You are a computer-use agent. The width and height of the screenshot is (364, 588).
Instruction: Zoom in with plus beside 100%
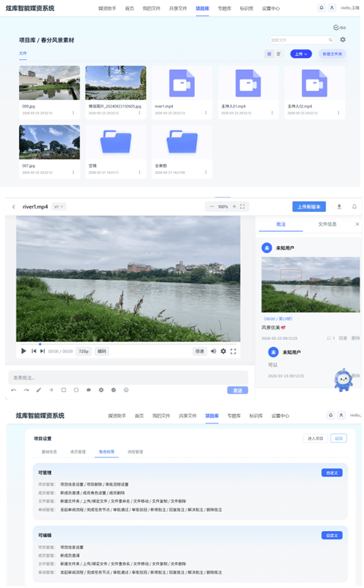pyautogui.click(x=234, y=206)
